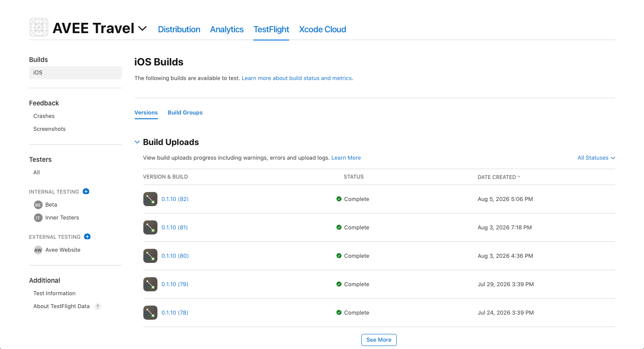The height and width of the screenshot is (349, 644).
Task: Click the iOS Builds heading
Action: 159,62
